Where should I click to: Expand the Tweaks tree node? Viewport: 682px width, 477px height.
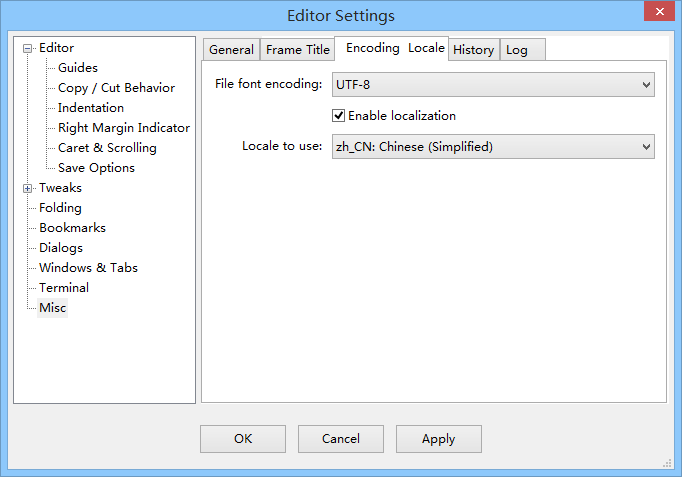pos(28,188)
